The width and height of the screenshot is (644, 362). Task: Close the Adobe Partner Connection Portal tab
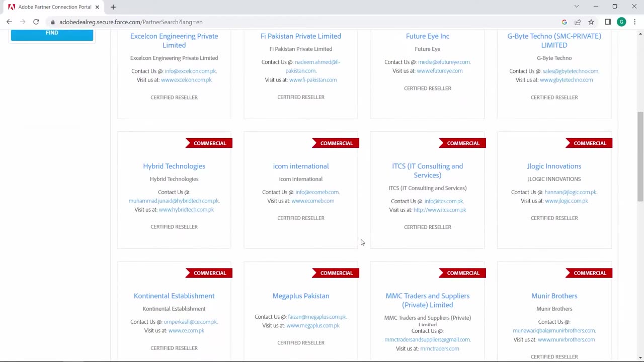[97, 7]
